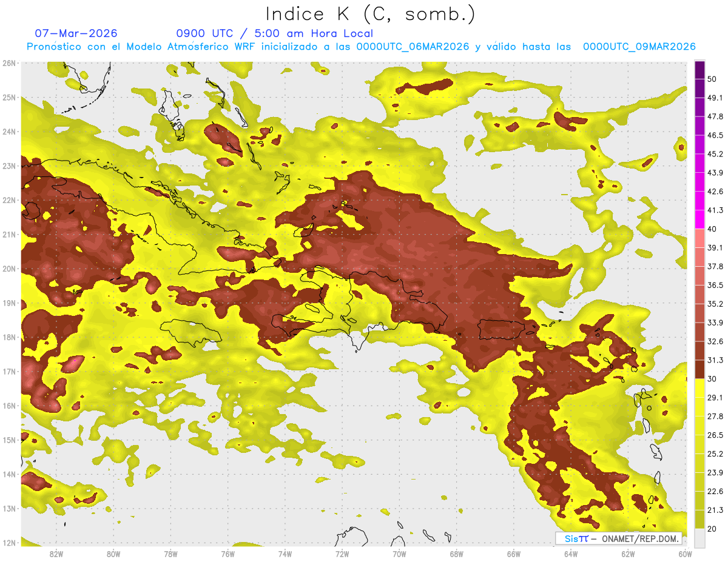Screen dimensions: 728x562
Task: Click the longitude axis label 80W
Action: pyautogui.click(x=113, y=554)
